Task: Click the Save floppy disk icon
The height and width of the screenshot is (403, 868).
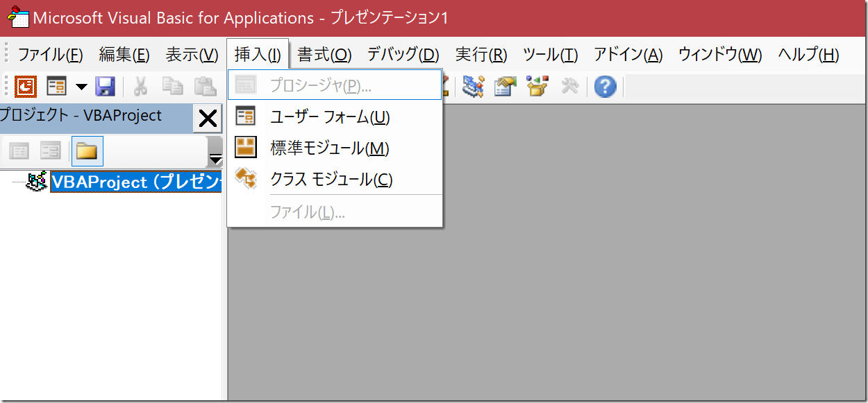Action: [105, 87]
